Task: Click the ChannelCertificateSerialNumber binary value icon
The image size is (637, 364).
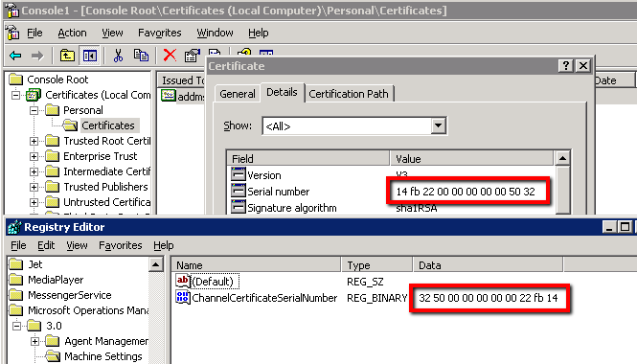Action: (183, 297)
